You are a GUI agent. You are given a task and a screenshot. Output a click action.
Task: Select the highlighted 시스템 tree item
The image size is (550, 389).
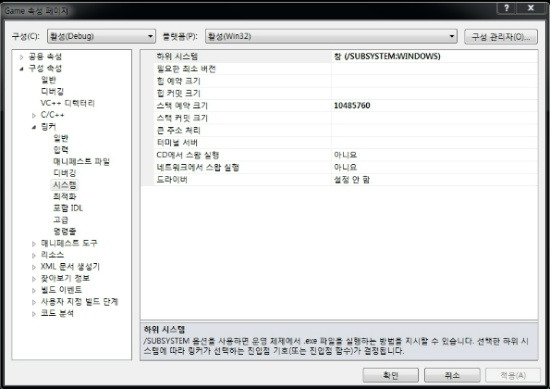click(65, 185)
